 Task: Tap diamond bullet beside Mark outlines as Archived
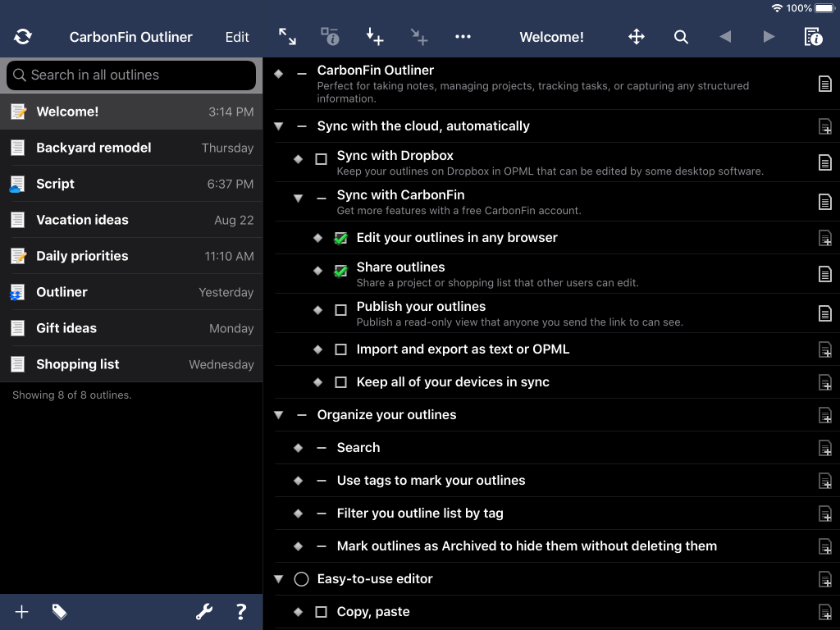tap(299, 546)
